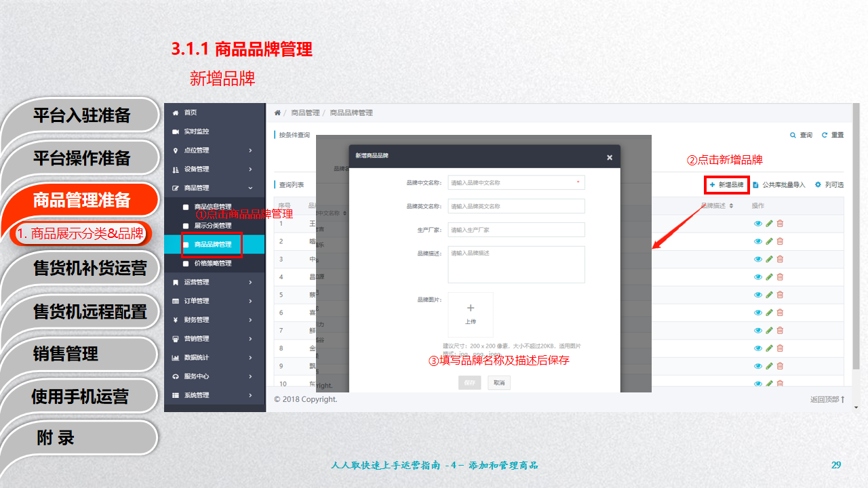Close the 新增商品品牌 dialog with X
Image resolution: width=868 pixels, height=488 pixels.
[x=609, y=157]
